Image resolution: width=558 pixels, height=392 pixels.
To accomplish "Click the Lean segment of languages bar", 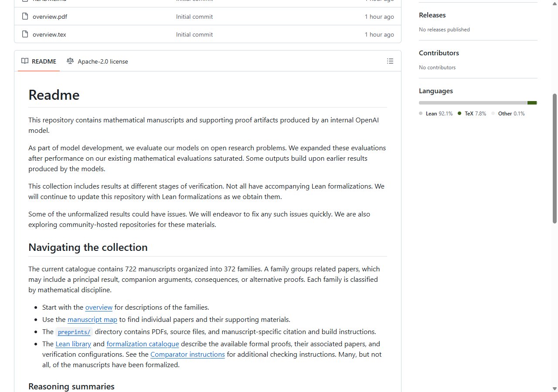I will (473, 103).
